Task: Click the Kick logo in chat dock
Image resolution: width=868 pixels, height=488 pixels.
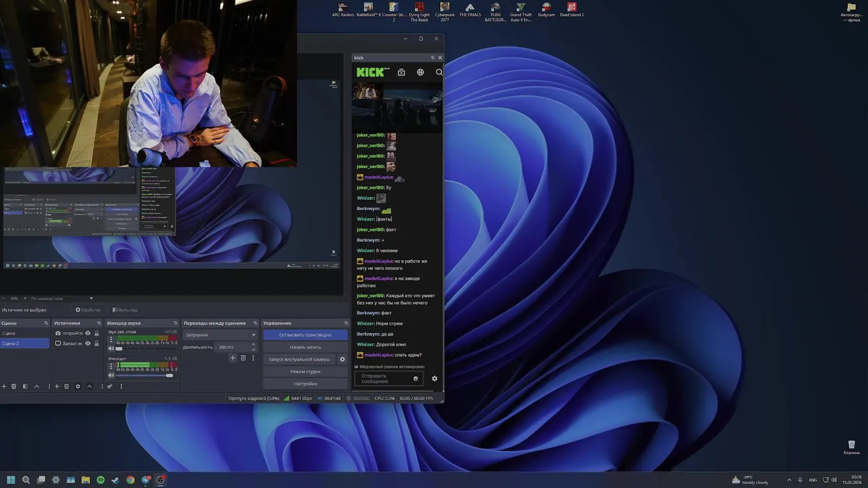Action: (x=373, y=72)
